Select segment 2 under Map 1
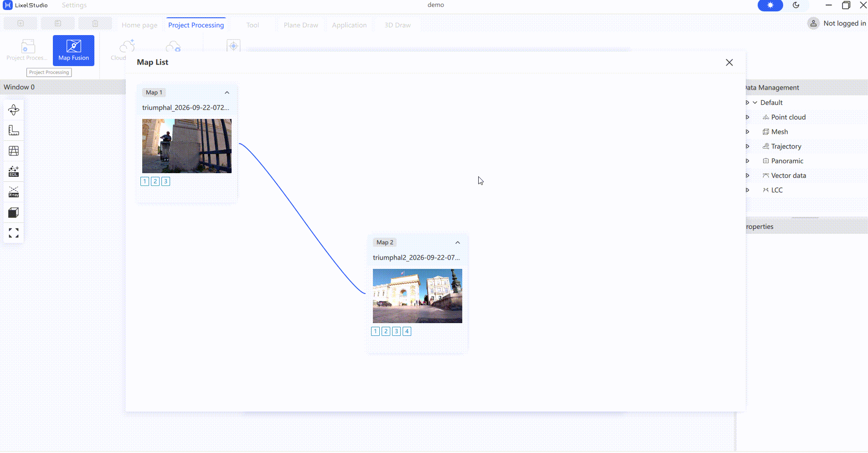 [155, 181]
